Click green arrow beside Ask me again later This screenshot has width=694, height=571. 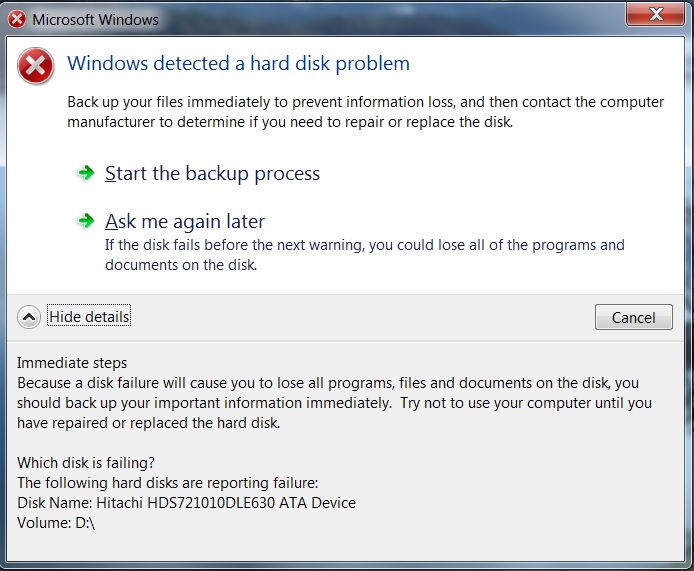pos(86,221)
